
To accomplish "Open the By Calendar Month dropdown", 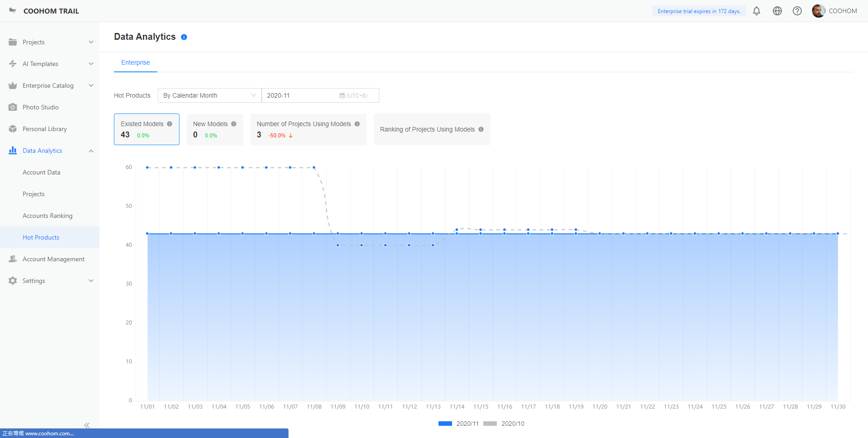I will [x=209, y=95].
